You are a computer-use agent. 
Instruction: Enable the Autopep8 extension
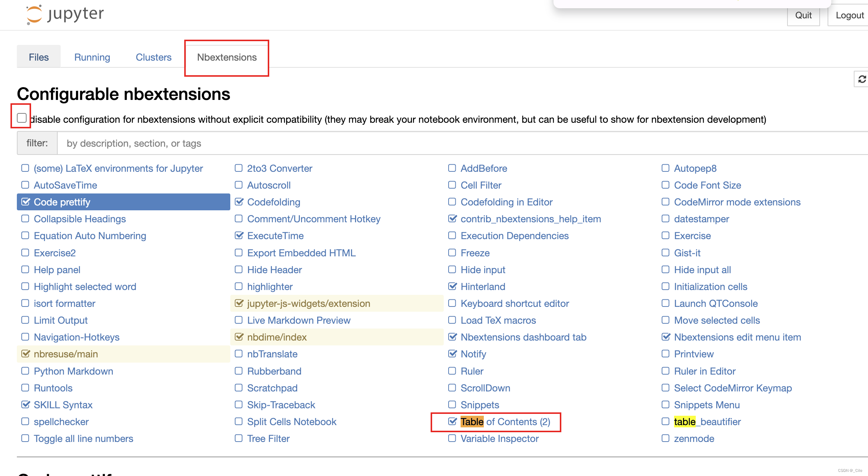(665, 168)
